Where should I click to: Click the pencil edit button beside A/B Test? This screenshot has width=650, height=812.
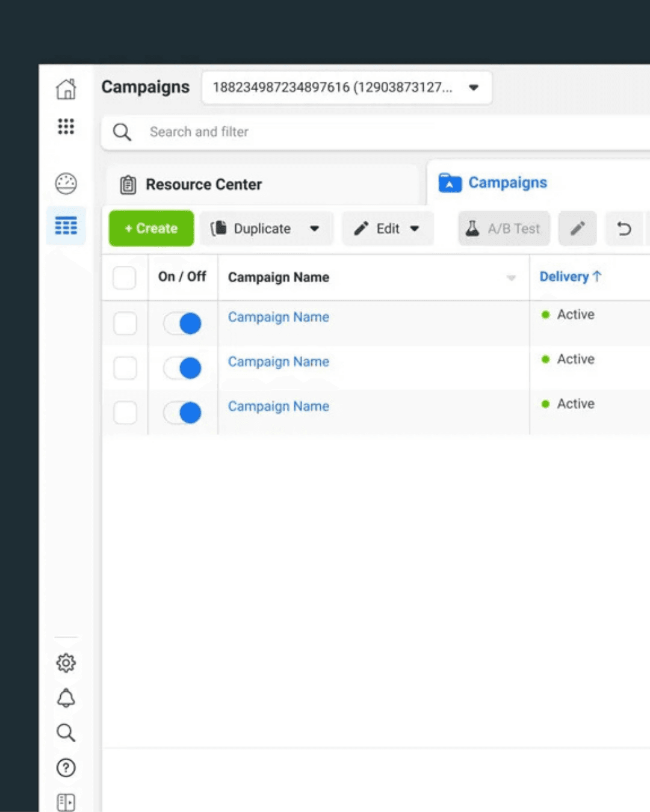577,229
